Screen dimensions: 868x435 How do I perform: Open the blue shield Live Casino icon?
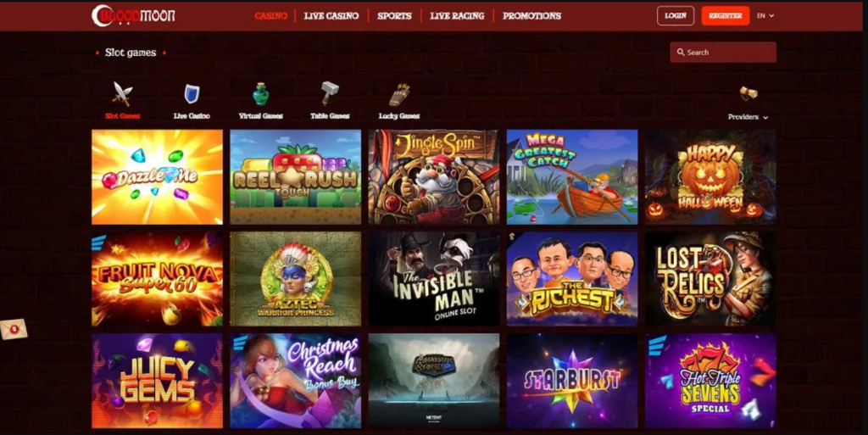tap(192, 94)
